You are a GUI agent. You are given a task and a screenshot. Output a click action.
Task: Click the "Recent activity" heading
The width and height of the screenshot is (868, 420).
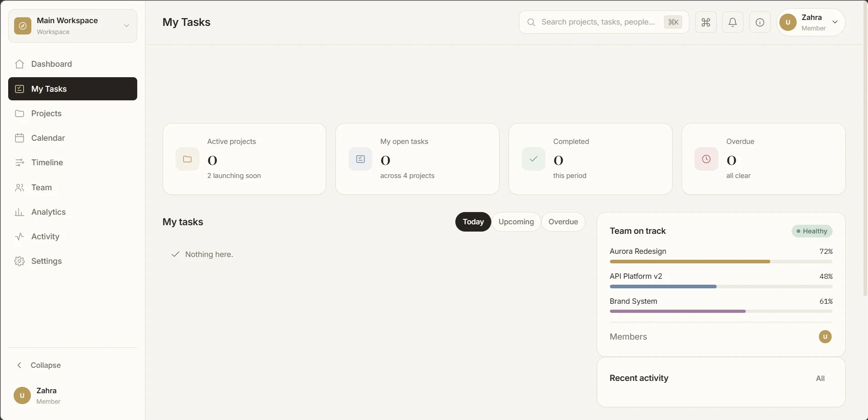point(639,378)
